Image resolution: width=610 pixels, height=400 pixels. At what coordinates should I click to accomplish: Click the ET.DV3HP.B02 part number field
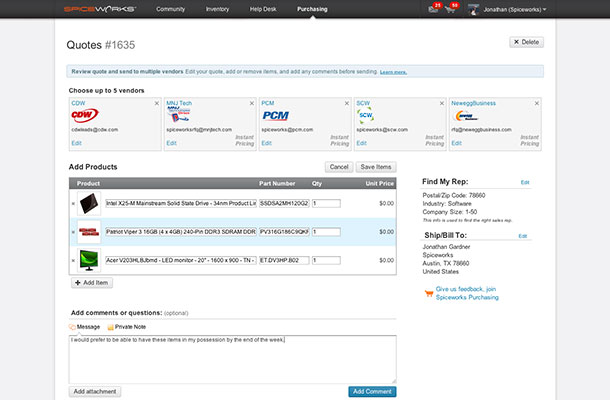(284, 260)
